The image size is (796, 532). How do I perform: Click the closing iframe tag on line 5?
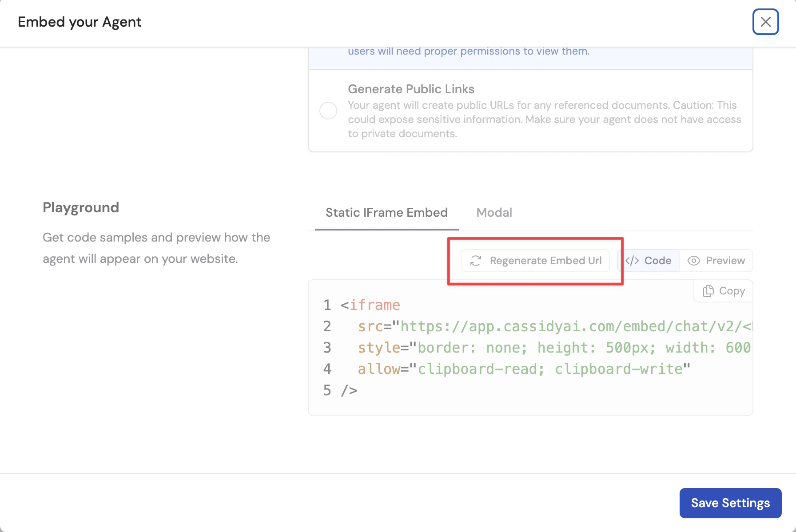[348, 390]
